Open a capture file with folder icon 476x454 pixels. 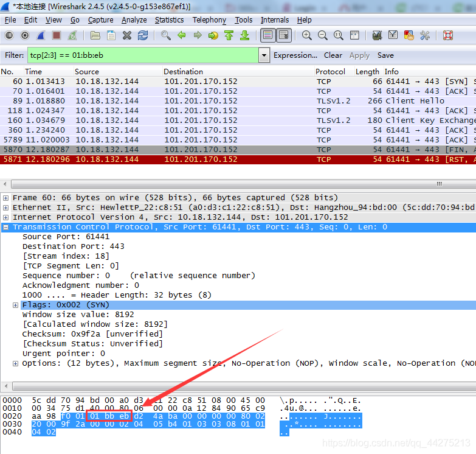(x=95, y=35)
